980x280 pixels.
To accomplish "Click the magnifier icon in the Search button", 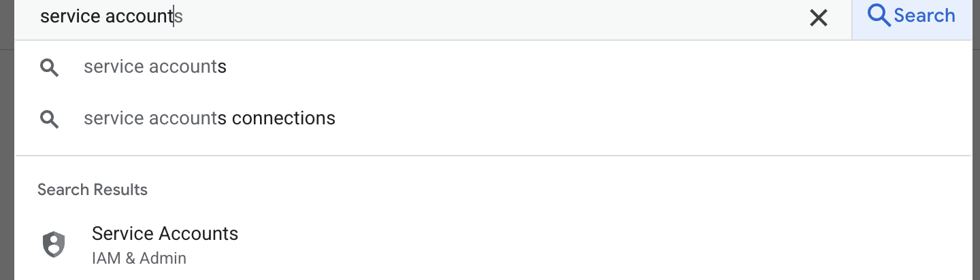I will [879, 16].
